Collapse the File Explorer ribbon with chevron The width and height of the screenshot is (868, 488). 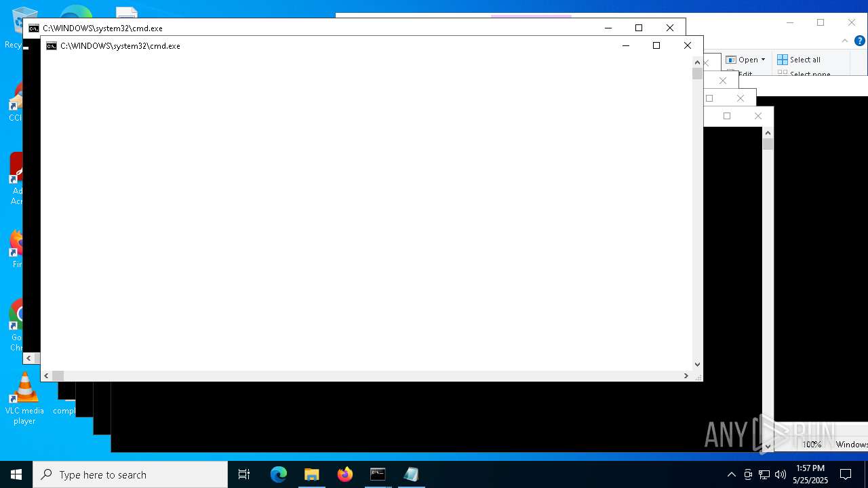pos(845,41)
